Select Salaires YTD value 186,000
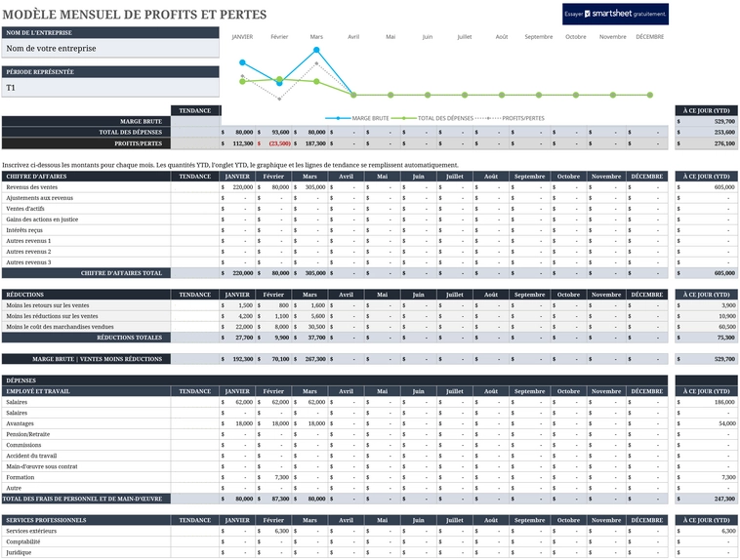The image size is (740, 560). tap(707, 402)
